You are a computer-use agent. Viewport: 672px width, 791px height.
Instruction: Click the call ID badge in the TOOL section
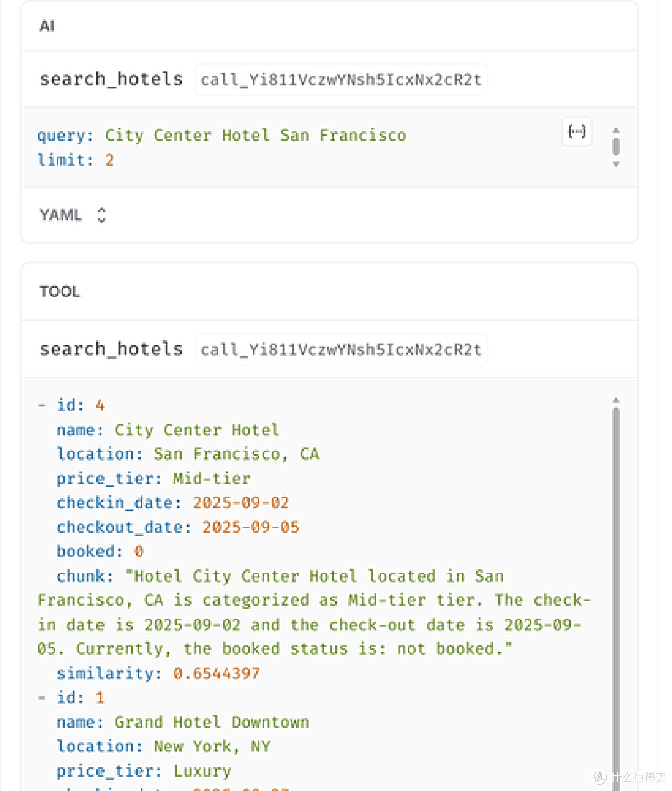click(x=341, y=349)
